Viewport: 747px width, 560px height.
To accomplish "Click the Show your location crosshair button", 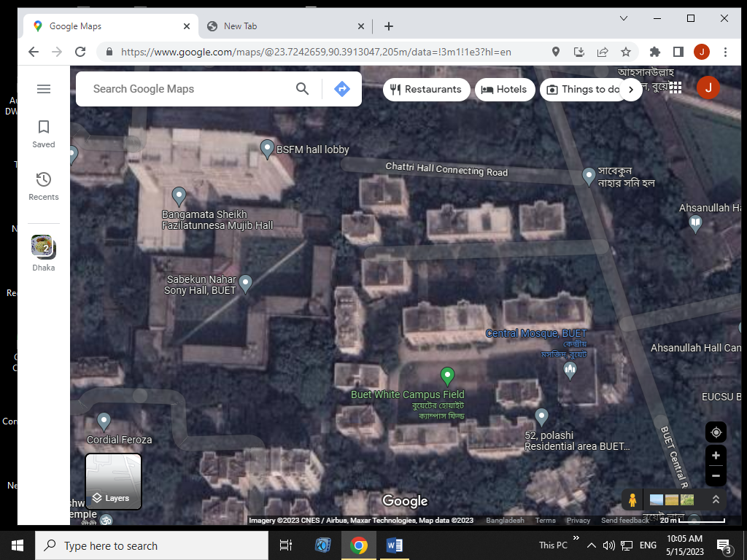I will point(715,432).
